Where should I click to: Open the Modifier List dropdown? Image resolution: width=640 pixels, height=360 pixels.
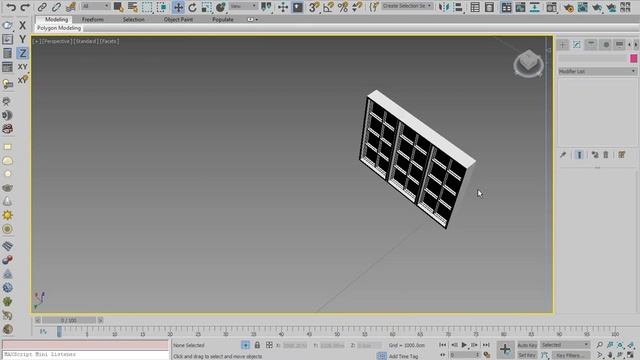597,71
